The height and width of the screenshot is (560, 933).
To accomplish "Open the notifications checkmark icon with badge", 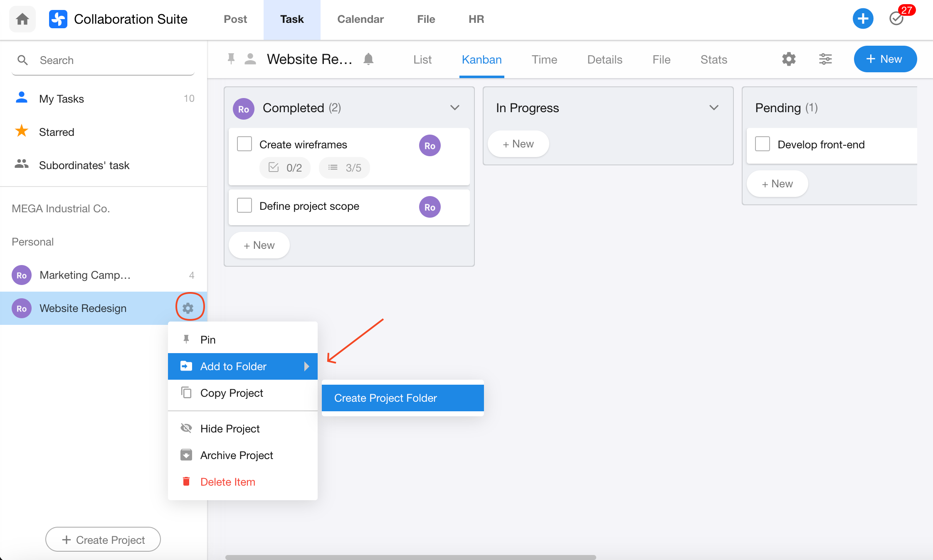I will coord(896,19).
